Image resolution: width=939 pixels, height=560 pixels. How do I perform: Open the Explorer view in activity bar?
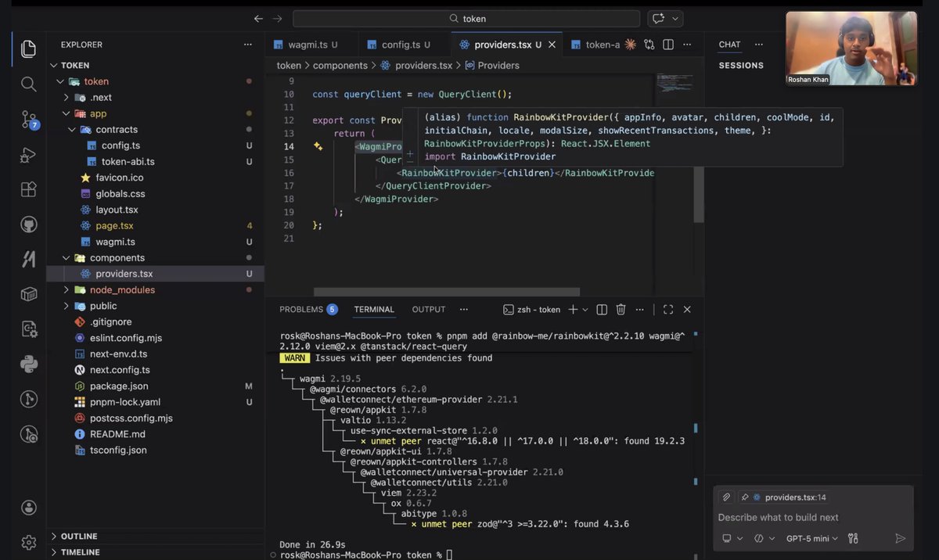click(x=28, y=49)
